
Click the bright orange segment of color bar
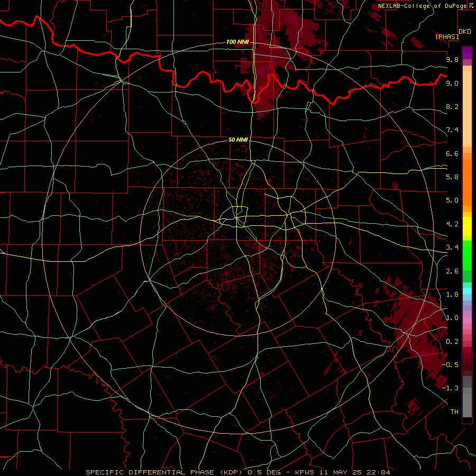[x=467, y=182]
